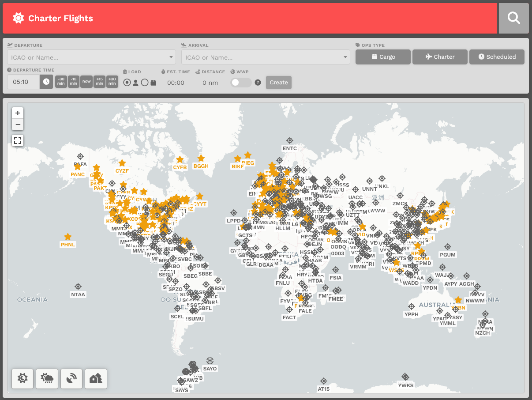Select the YPPH airport marker
The width and height of the screenshot is (532, 400).
(411, 307)
